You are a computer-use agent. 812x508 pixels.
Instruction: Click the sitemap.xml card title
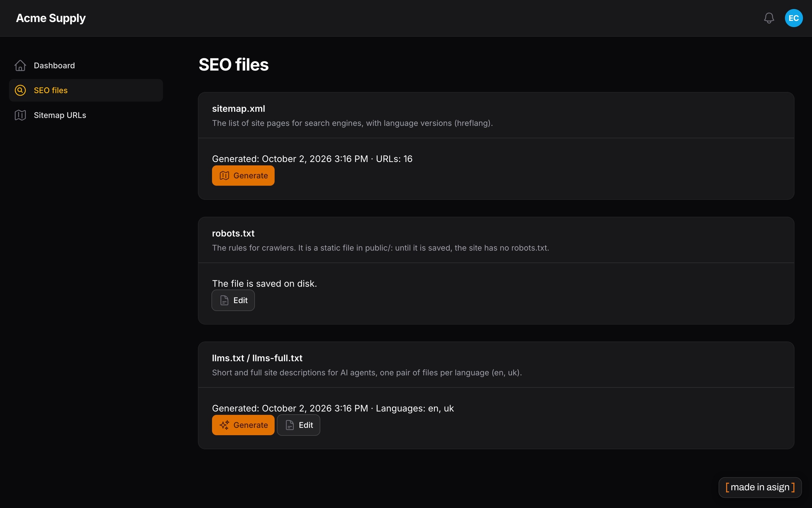pyautogui.click(x=239, y=109)
